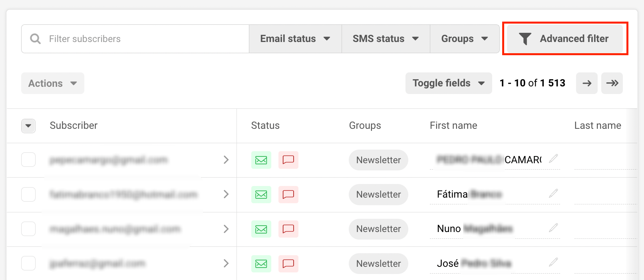Click the pencil edit icon beside Fátima's name
Viewport: 644px width, 280px height.
coord(553,194)
